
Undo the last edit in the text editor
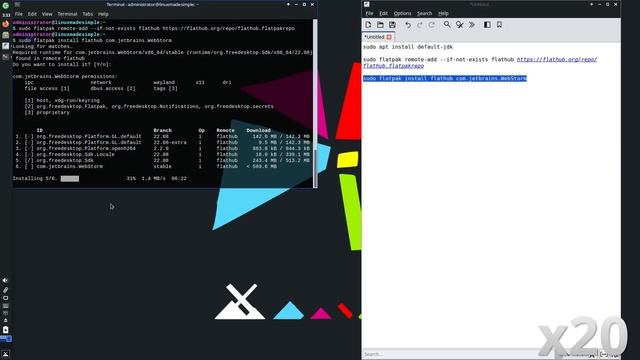pyautogui.click(x=408, y=25)
